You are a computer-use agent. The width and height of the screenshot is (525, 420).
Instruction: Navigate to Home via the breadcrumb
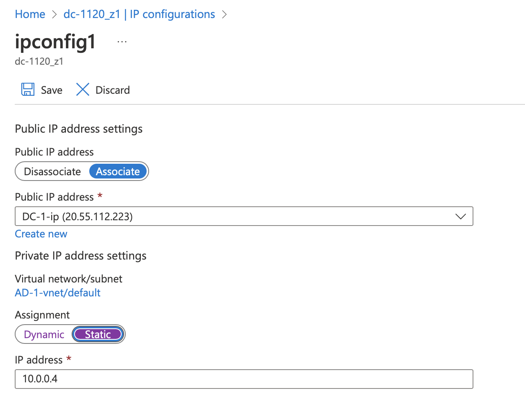coord(30,14)
